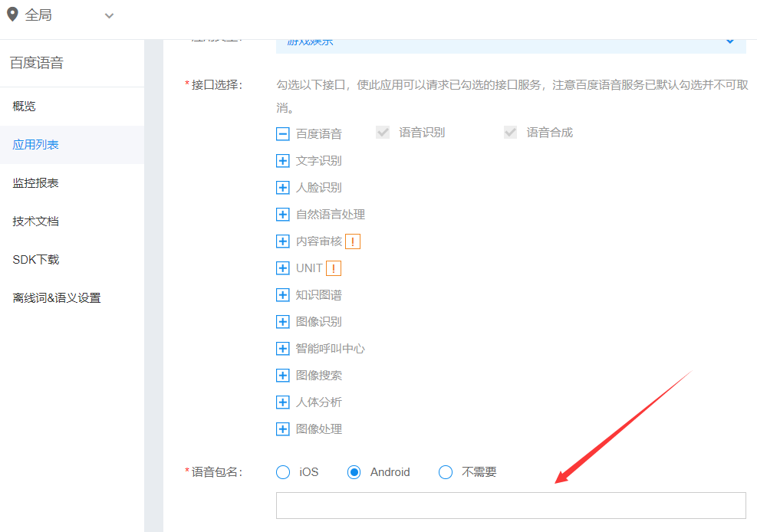Choose the 不需要 radio option
Image resolution: width=757 pixels, height=532 pixels.
coord(446,472)
